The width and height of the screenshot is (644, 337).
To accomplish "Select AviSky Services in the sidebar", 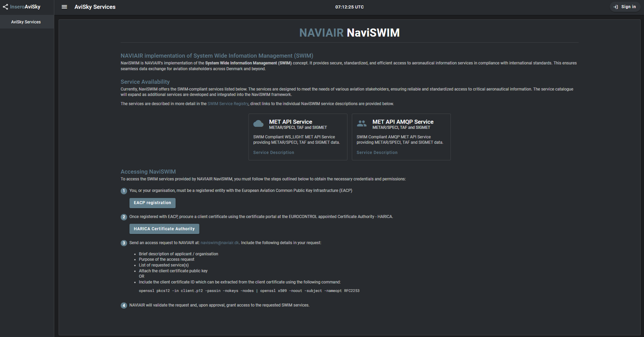I will 26,22.
